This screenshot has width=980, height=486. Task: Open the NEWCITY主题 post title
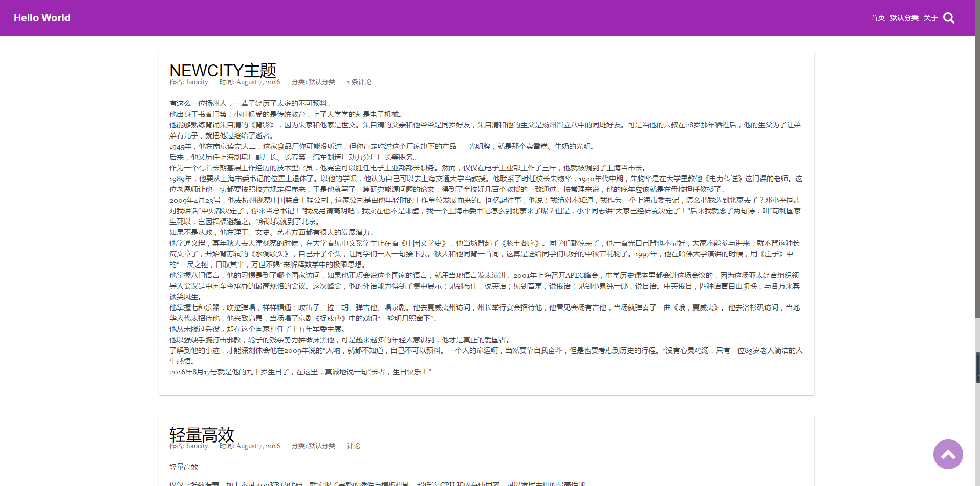223,70
